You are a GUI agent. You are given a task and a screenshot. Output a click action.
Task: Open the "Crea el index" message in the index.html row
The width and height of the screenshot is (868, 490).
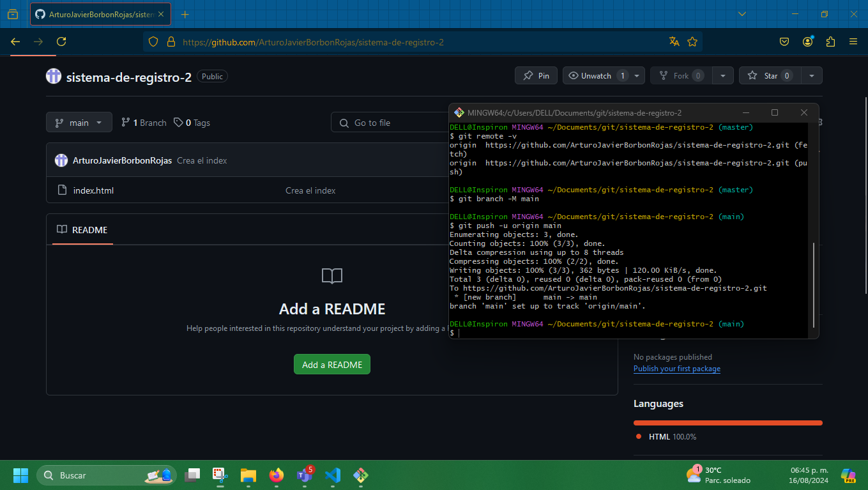coord(310,190)
